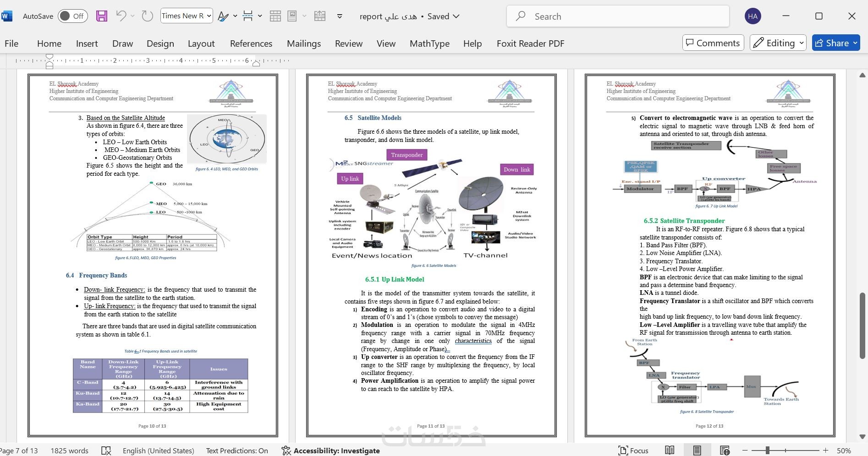
Task: Expand the Share button dropdown
Action: click(855, 43)
